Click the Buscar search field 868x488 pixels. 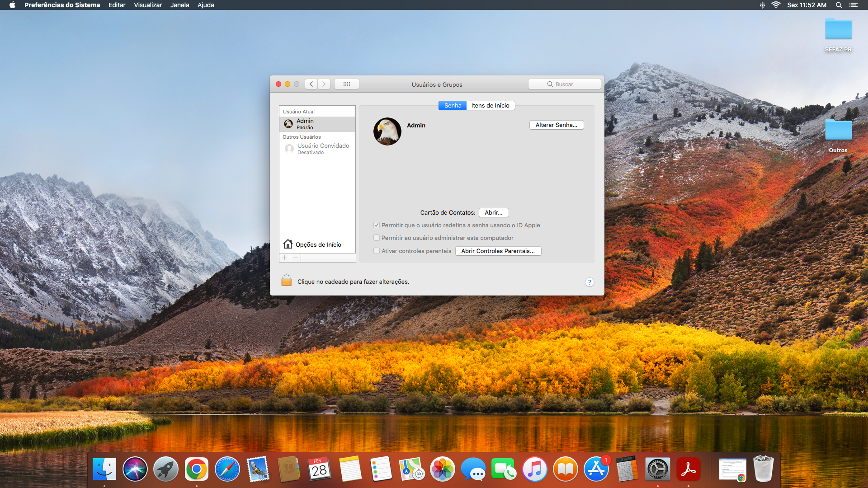(x=564, y=84)
